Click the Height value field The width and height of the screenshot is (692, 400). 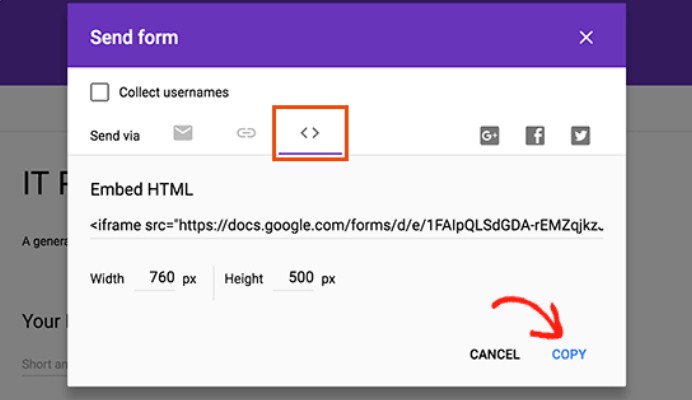294,278
